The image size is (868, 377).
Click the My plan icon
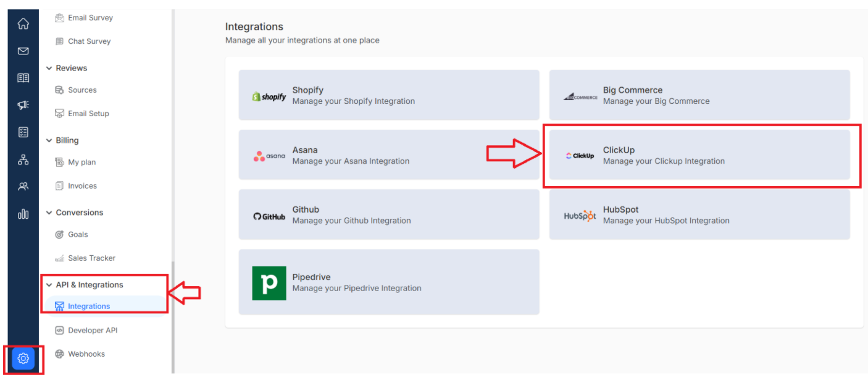pyautogui.click(x=59, y=163)
